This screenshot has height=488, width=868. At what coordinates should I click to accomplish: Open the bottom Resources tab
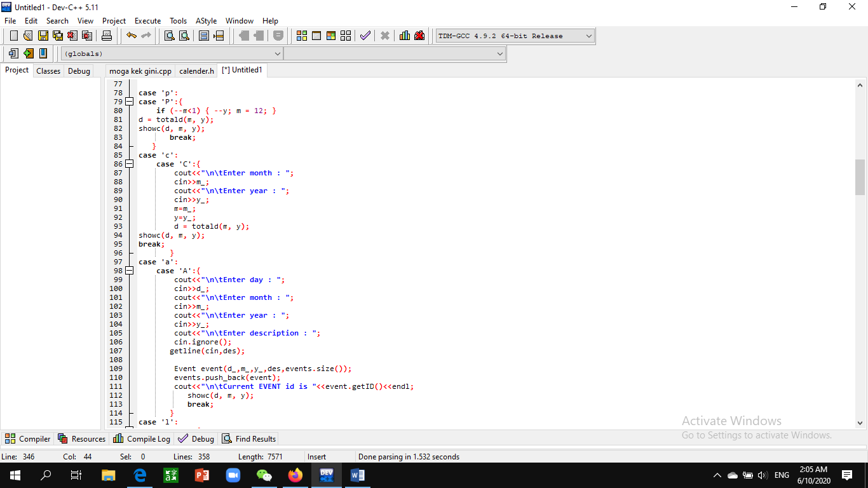point(82,438)
